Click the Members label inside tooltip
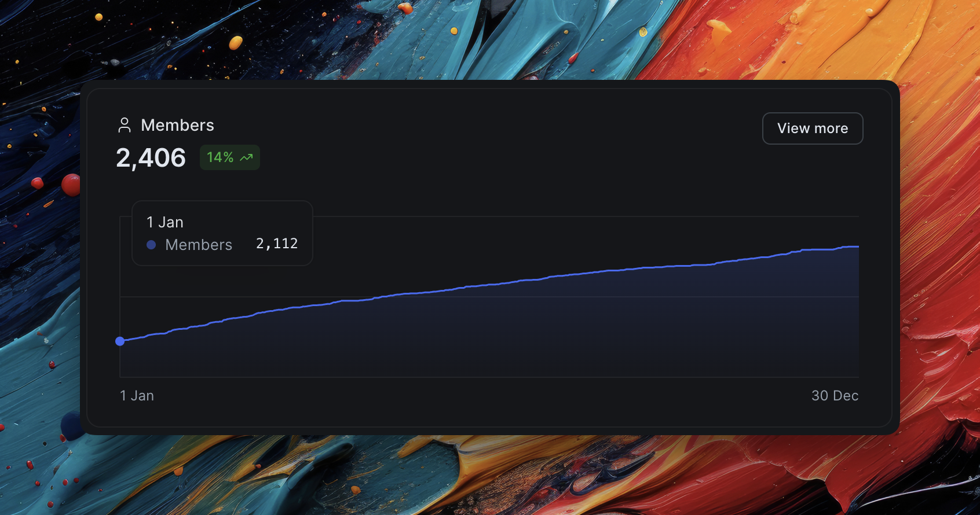This screenshot has width=980, height=515. coord(199,245)
